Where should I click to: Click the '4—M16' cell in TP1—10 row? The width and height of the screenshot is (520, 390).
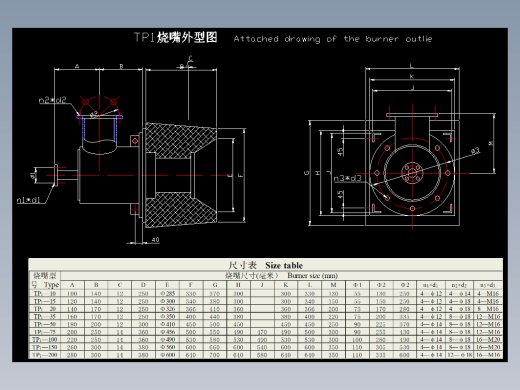[x=488, y=294]
